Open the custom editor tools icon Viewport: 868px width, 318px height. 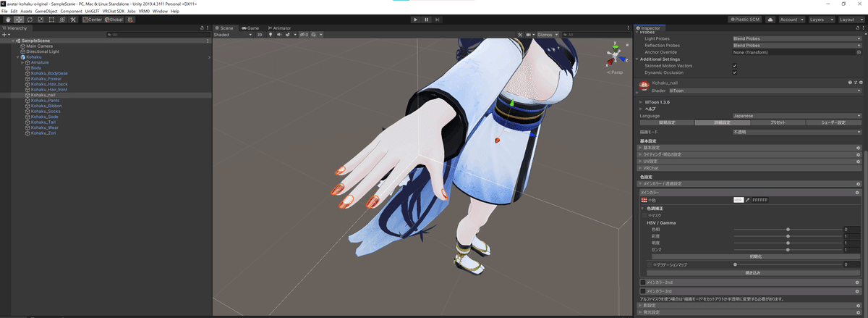point(72,20)
